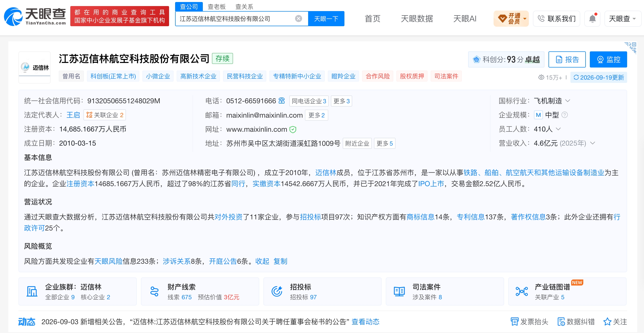Click the 天眼一下 search button
This screenshot has width=644, height=333.
[326, 19]
